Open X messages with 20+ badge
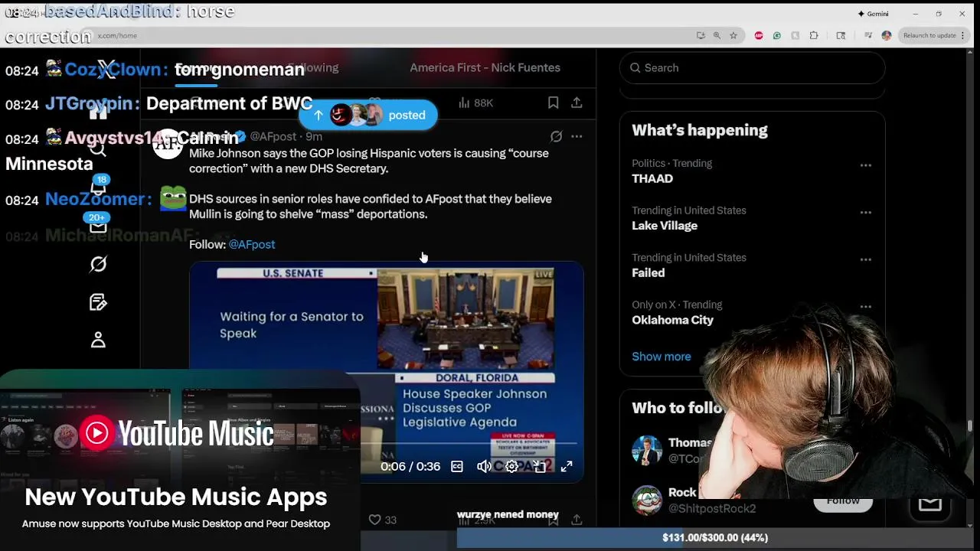980x551 pixels. 98,225
